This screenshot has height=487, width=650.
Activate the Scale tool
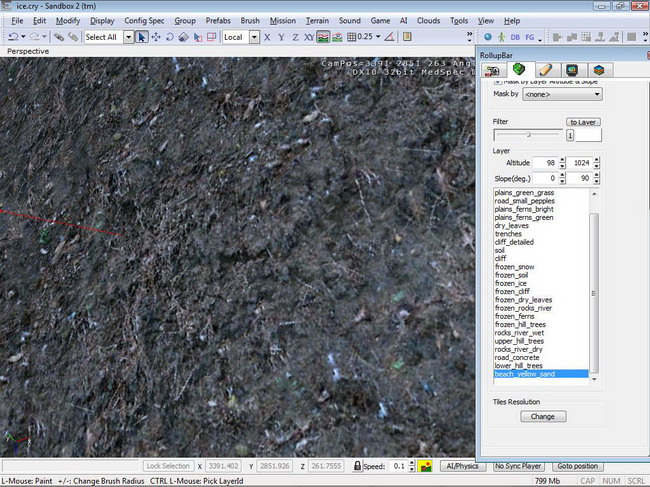pos(183,37)
